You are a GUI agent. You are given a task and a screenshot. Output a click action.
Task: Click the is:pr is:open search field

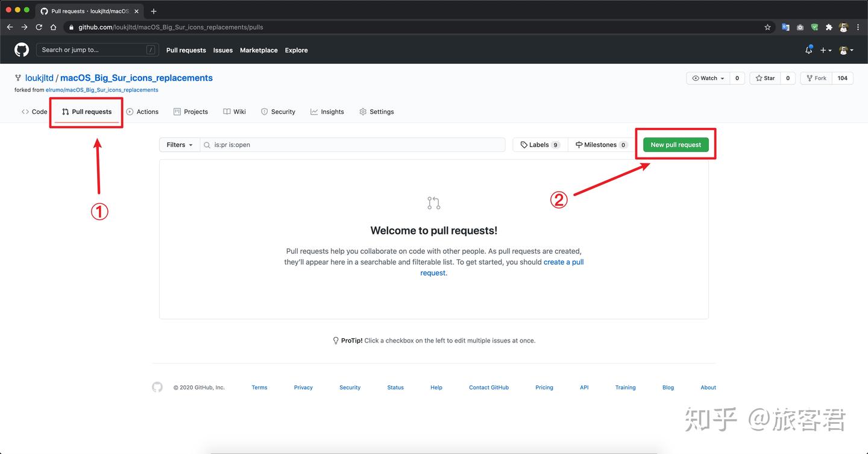[353, 145]
